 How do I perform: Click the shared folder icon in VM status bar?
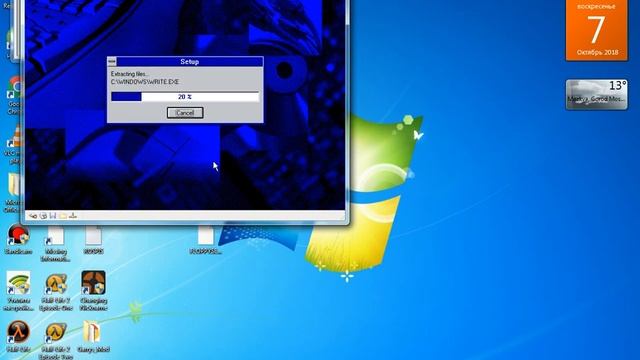[63, 216]
